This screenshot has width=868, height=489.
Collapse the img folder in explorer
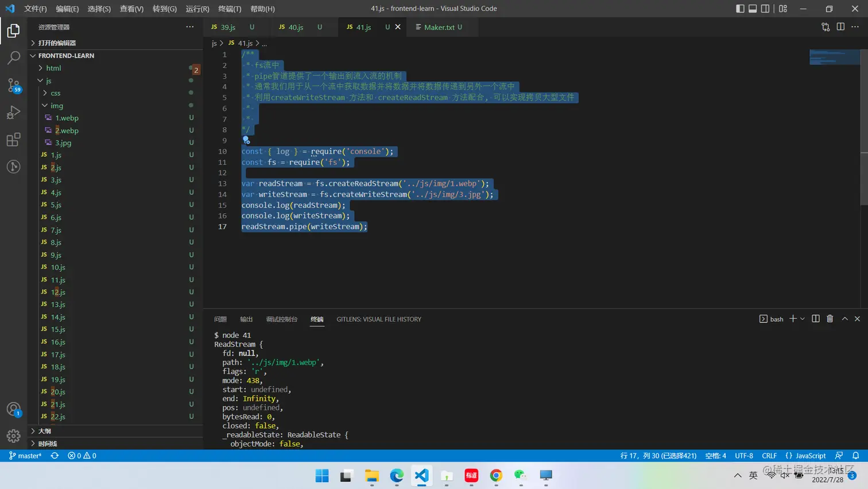tap(56, 106)
